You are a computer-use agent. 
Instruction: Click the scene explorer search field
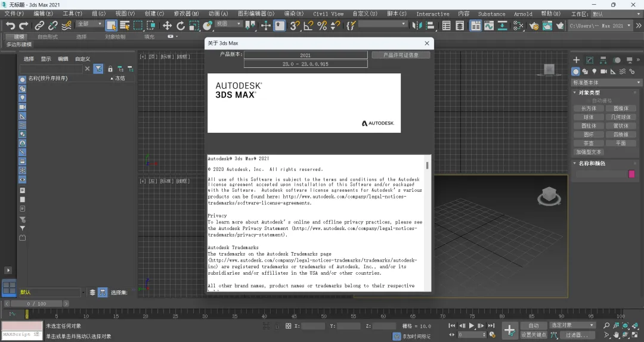coord(51,69)
